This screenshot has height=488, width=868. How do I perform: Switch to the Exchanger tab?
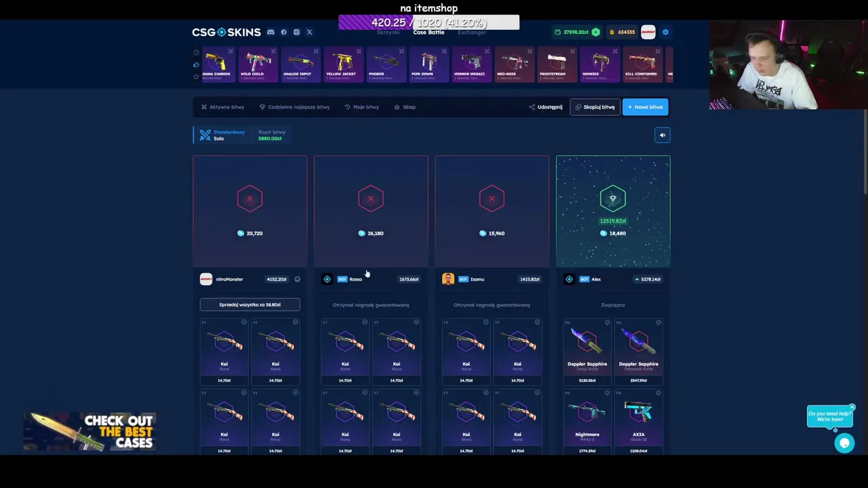(x=472, y=33)
